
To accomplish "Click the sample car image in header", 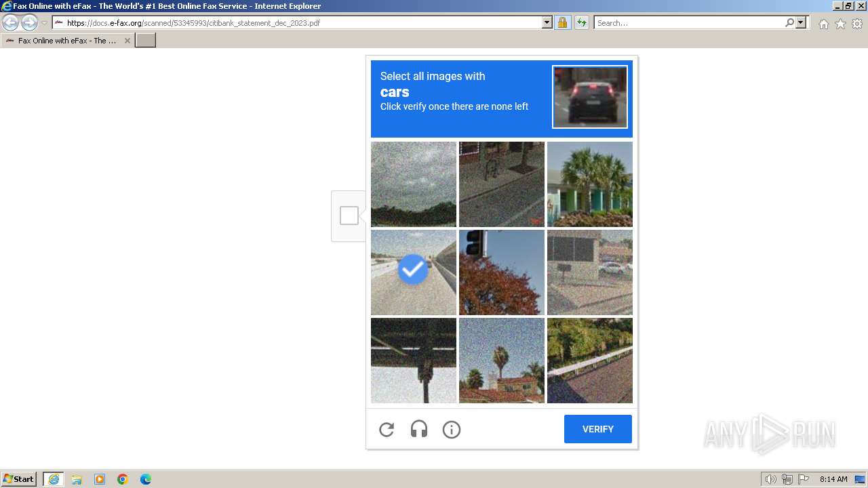I will [590, 97].
